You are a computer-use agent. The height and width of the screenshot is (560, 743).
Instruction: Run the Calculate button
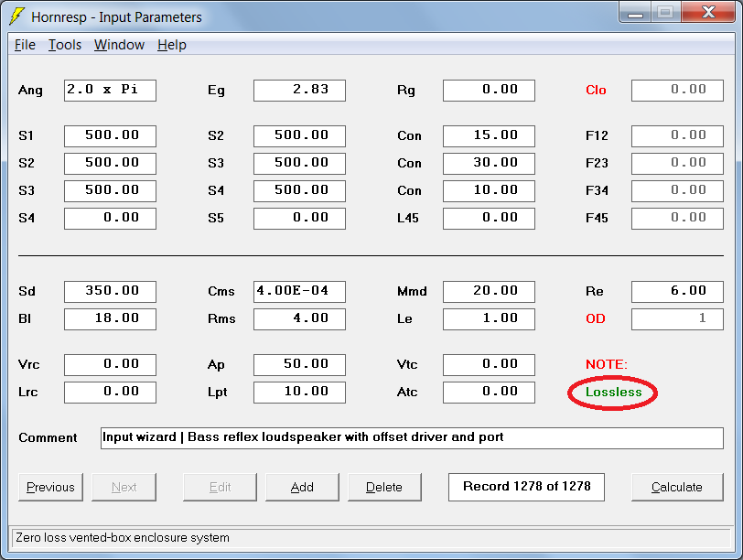click(x=677, y=487)
